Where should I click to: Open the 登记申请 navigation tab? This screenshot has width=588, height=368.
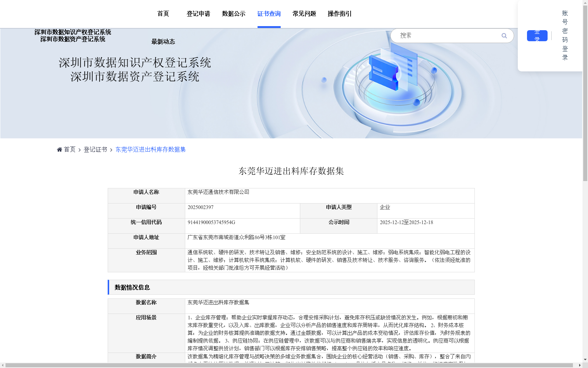[198, 14]
